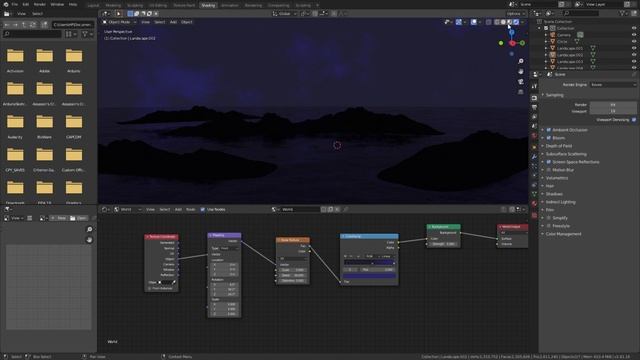Toggle visibility of Camera in outliner
Viewport: 640px width, 360px height.
(x=634, y=35)
